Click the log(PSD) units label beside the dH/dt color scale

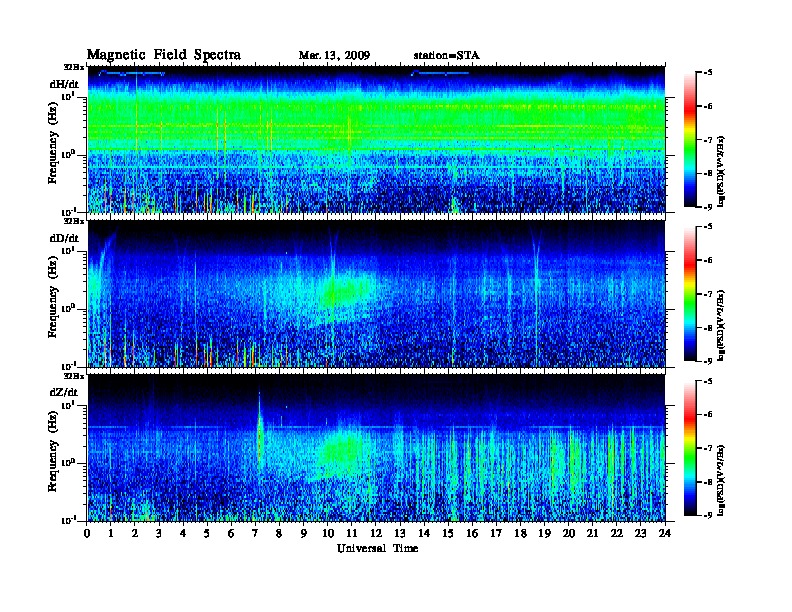pyautogui.click(x=721, y=171)
